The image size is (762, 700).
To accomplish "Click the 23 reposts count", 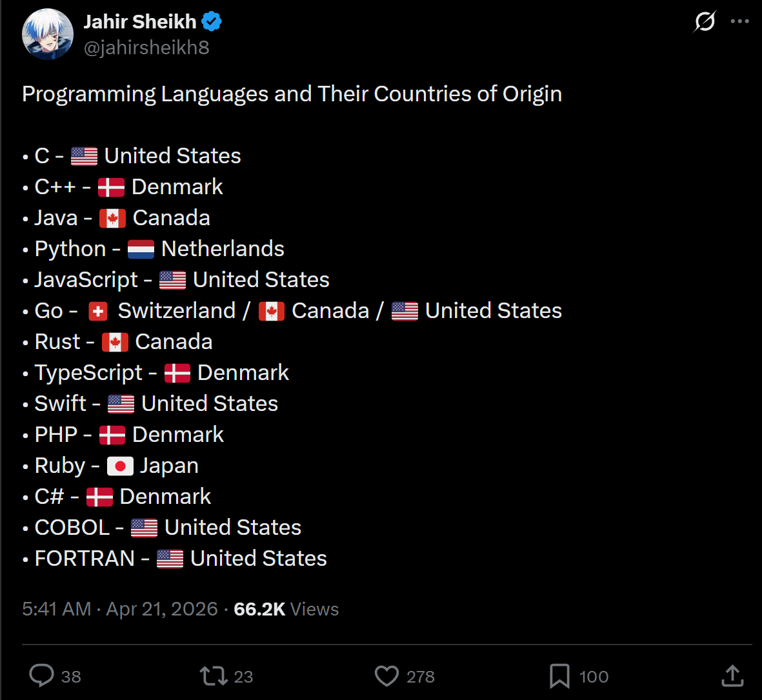I will [243, 677].
